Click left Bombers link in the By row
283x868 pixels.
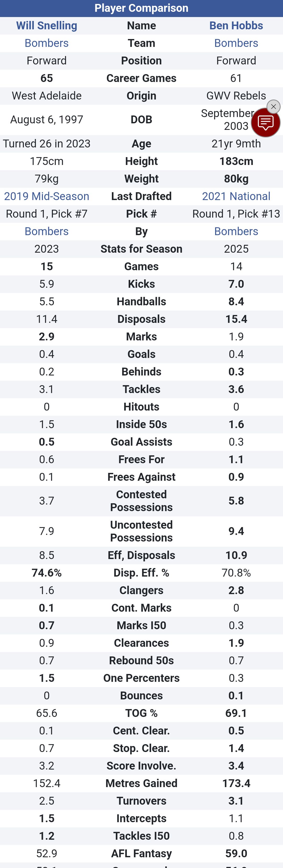pos(47,231)
